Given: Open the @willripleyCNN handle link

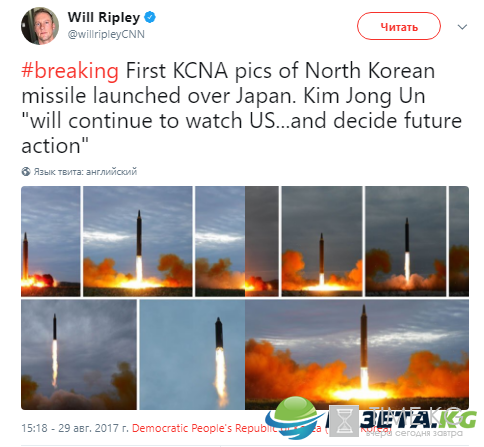Looking at the screenshot, I should (x=106, y=34).
